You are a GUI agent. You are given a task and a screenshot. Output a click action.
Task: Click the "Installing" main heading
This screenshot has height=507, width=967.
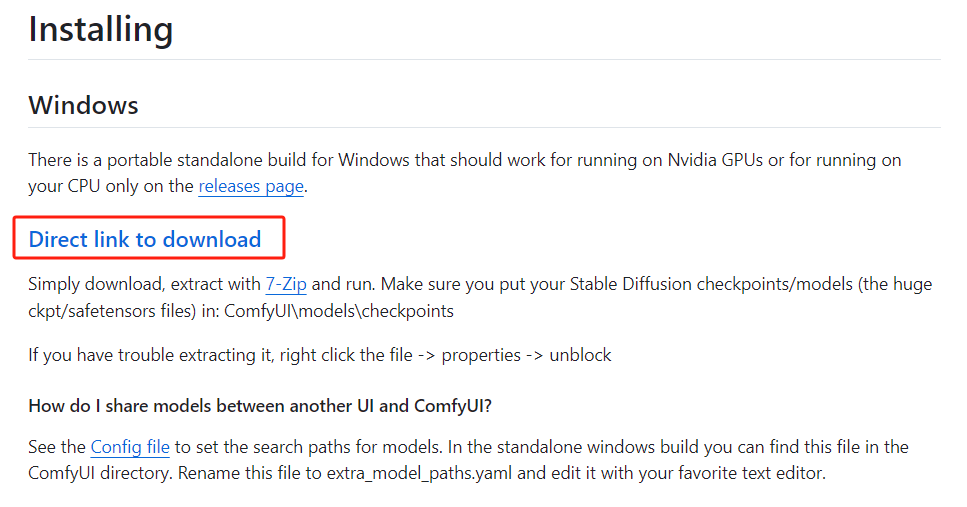coord(100,29)
